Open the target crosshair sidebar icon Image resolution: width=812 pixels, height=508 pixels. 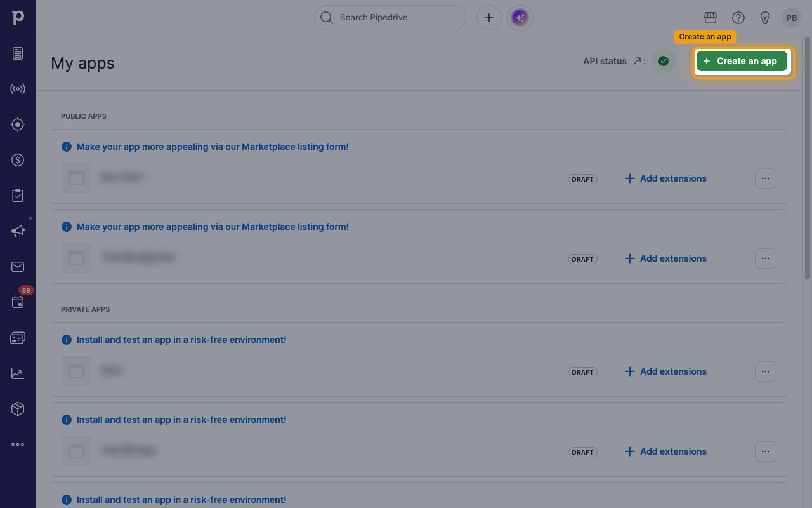18,124
